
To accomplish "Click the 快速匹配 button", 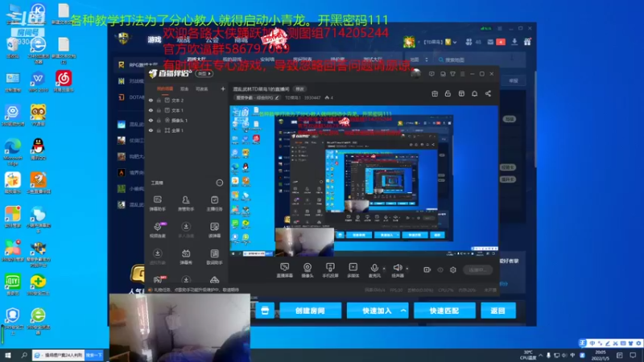I will pyautogui.click(x=444, y=311).
